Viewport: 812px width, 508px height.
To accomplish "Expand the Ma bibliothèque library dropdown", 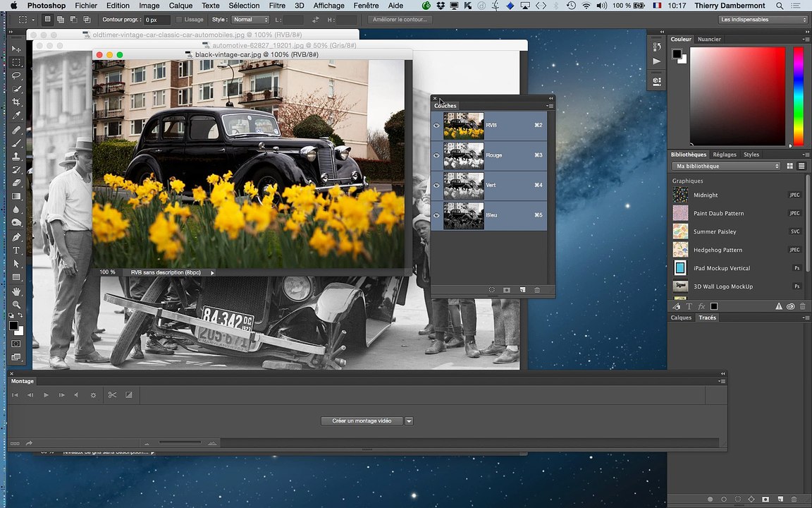I will [726, 167].
